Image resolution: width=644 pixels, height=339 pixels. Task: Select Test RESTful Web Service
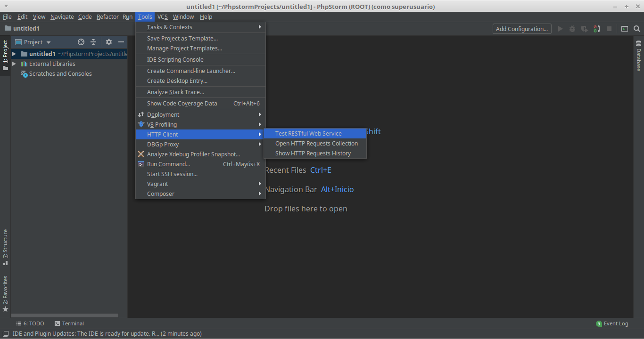click(308, 133)
